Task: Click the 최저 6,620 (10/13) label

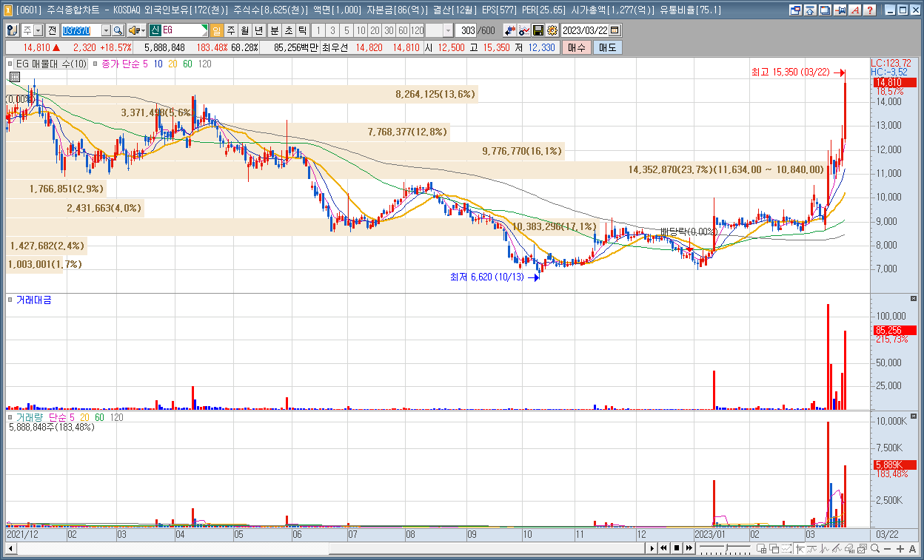Action: tap(486, 277)
